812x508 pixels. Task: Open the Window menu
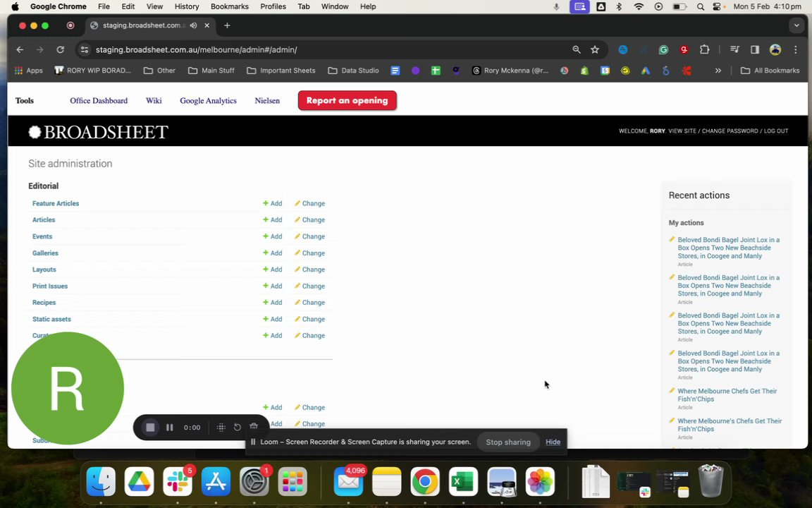point(335,6)
